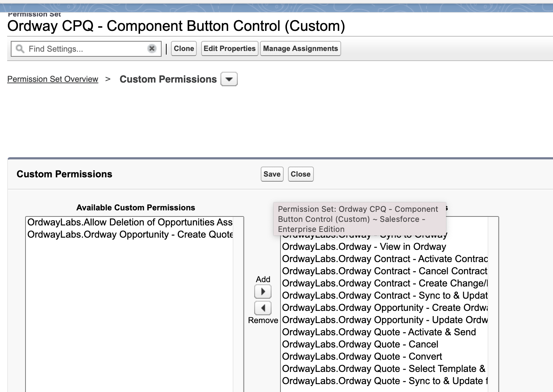Select 'Ordway Contract - Activate Contract' entry

point(385,259)
